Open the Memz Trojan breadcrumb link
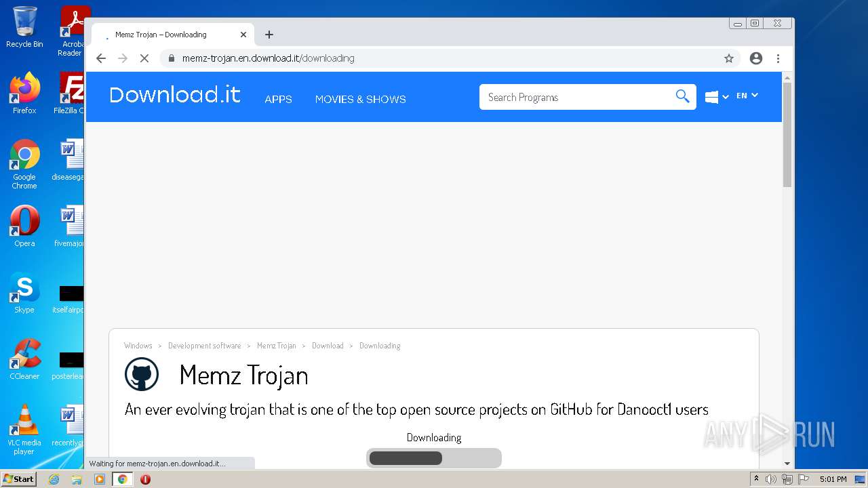Screen dimensions: 868x488 277,346
